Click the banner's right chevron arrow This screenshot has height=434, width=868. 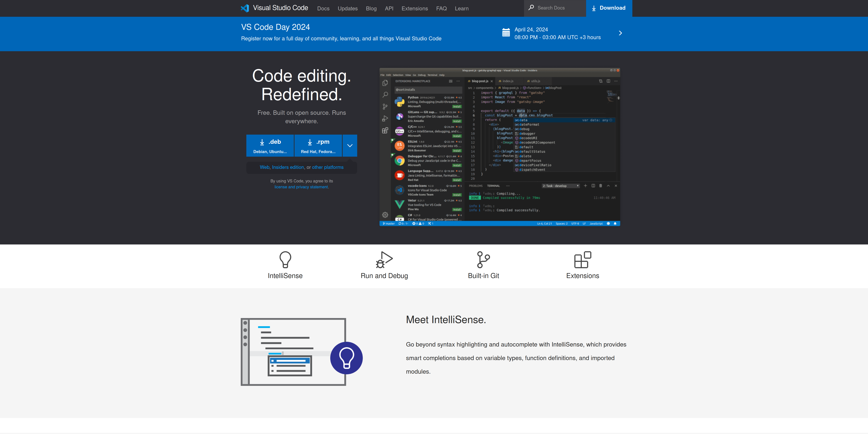620,33
